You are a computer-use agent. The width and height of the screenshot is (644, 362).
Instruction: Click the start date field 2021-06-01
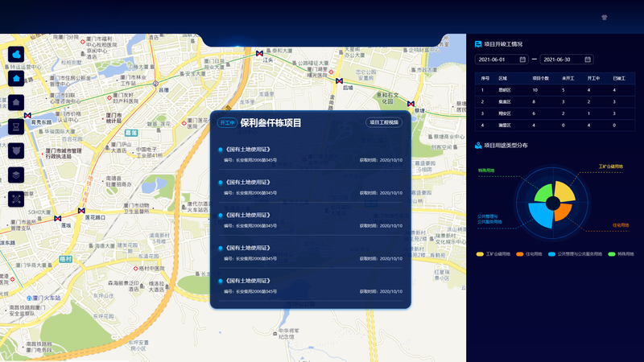[x=502, y=60]
